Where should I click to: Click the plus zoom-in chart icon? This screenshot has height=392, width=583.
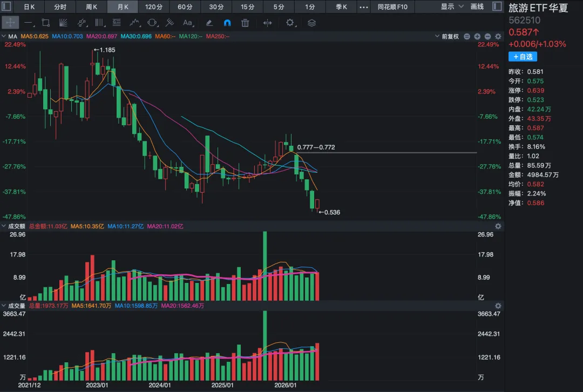(x=477, y=37)
